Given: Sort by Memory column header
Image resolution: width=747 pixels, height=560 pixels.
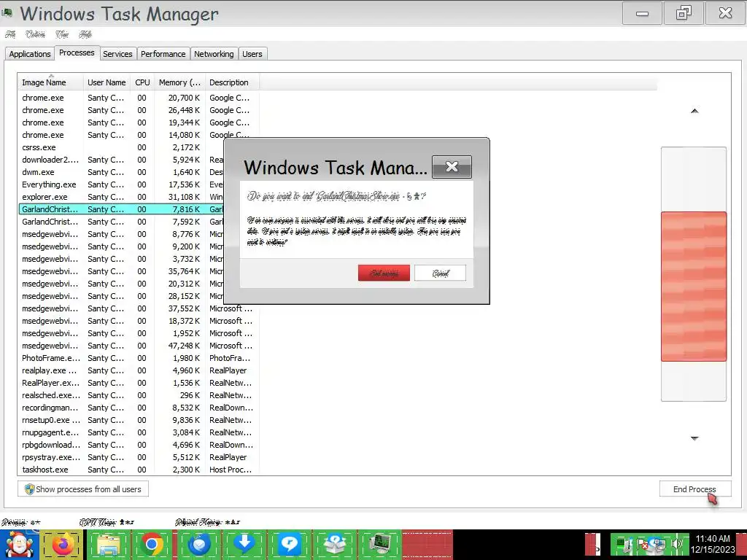Looking at the screenshot, I should [x=179, y=82].
